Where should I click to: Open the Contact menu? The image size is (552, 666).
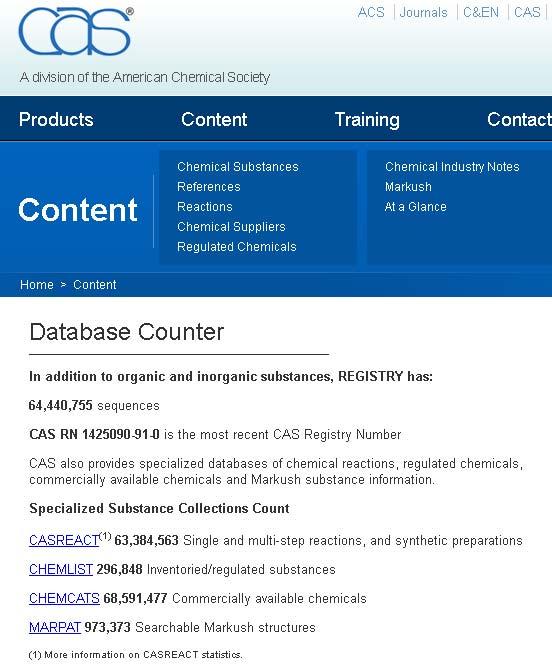pos(519,119)
